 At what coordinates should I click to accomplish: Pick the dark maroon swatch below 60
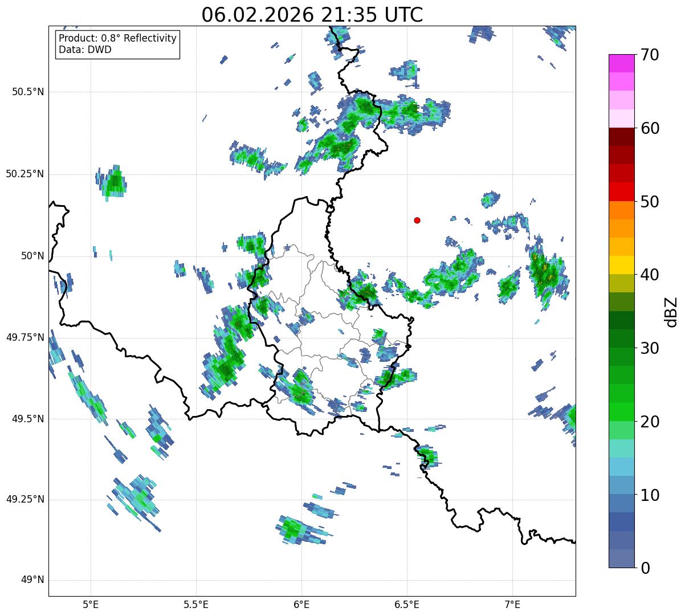[621, 137]
